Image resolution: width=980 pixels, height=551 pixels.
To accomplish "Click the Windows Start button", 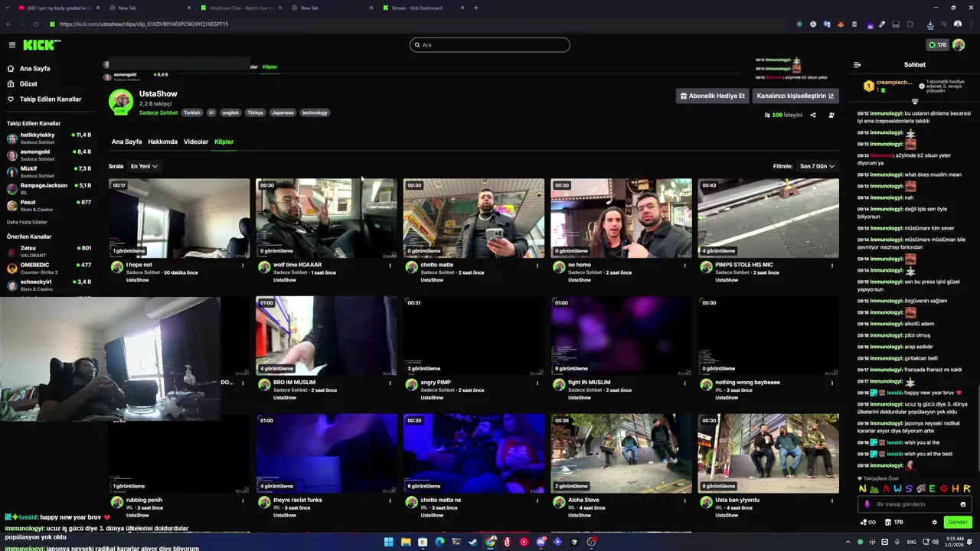I will click(388, 542).
